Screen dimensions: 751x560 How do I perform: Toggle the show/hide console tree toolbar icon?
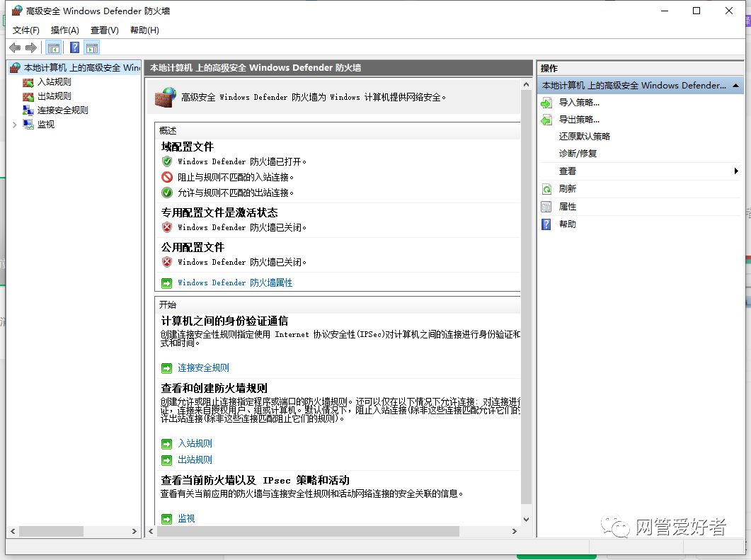coord(54,48)
